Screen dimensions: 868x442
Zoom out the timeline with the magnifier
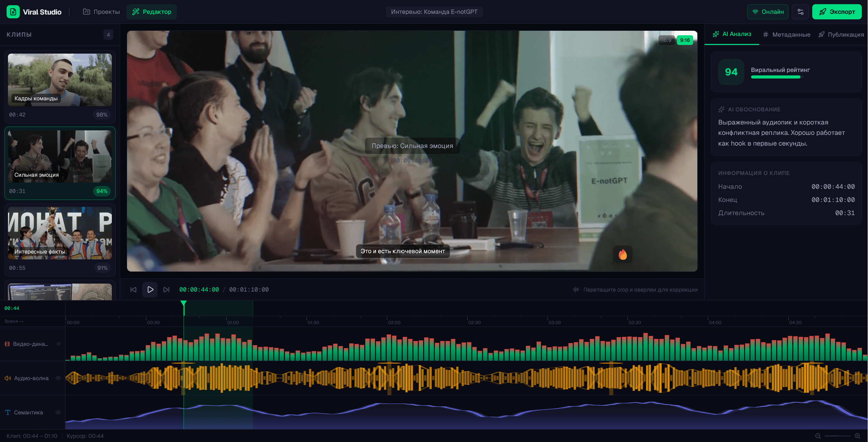point(818,436)
